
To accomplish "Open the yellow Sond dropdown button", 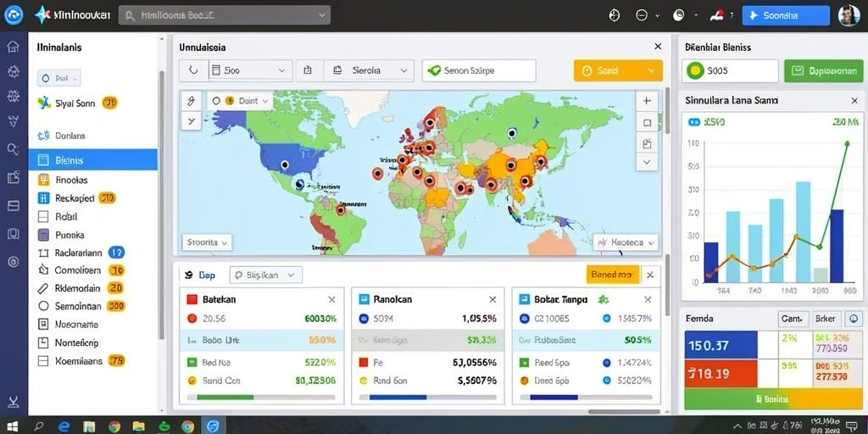I will click(x=618, y=71).
